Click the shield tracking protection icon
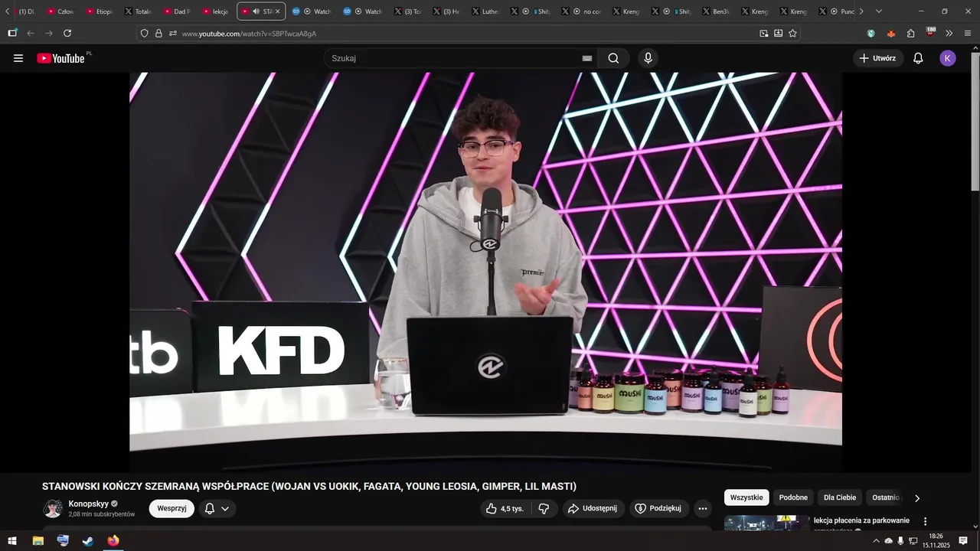This screenshot has height=551, width=980. click(x=144, y=33)
